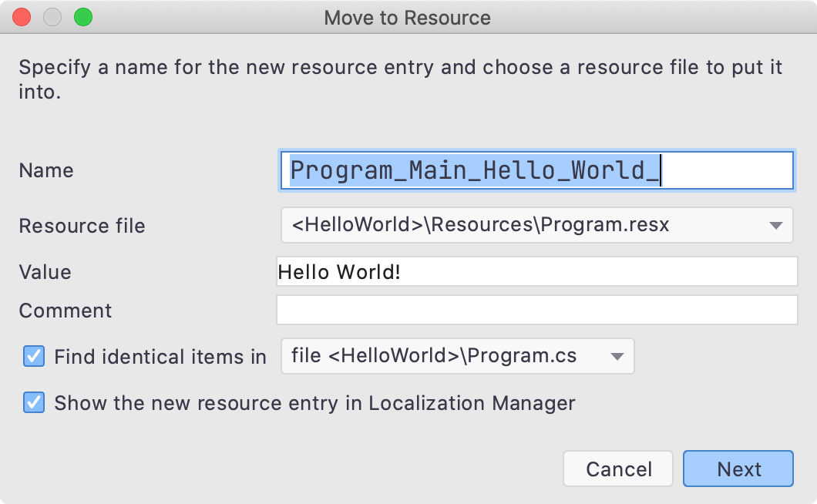Screen dimensions: 817x504
Task: Select the Value field containing Hello World!
Action: pyautogui.click(x=537, y=271)
